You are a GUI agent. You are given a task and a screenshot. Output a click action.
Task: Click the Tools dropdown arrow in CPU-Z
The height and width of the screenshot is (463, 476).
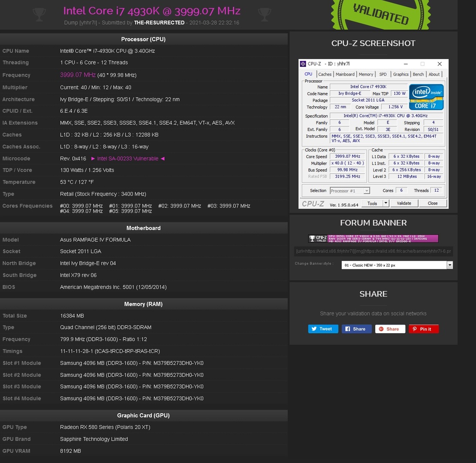click(x=386, y=203)
